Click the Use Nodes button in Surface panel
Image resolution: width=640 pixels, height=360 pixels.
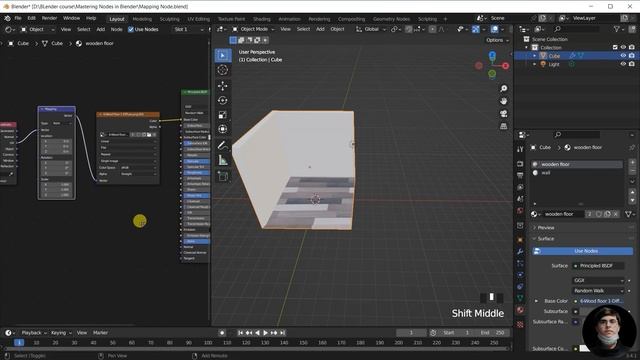point(582,251)
